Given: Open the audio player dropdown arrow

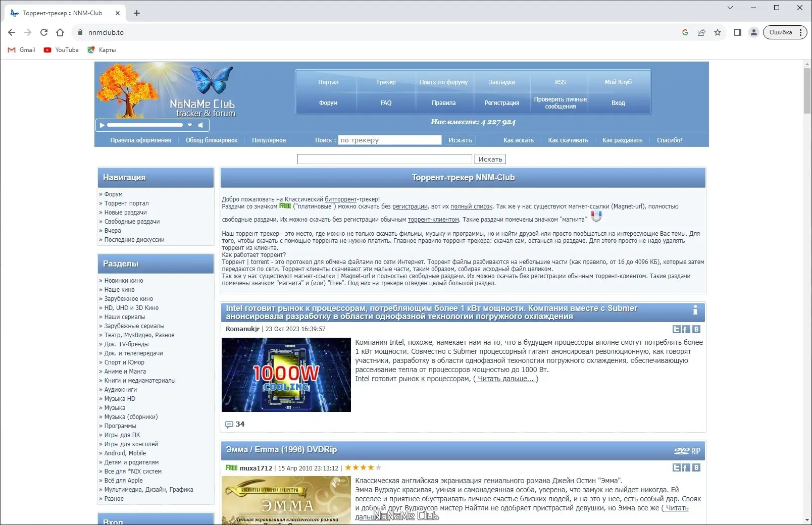Looking at the screenshot, I should click(190, 125).
